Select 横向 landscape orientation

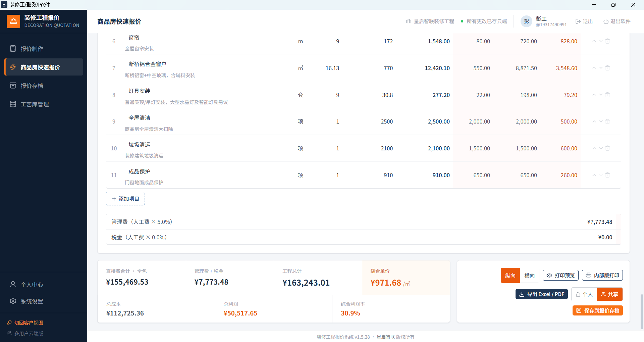click(529, 276)
